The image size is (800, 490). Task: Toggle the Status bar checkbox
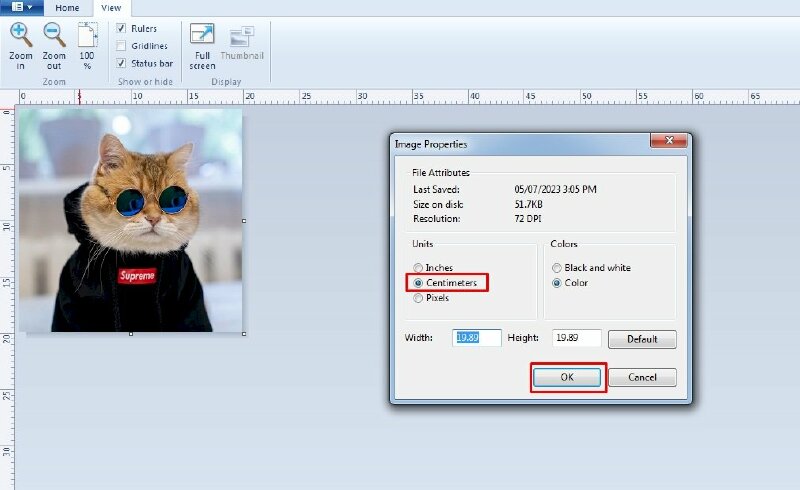tap(121, 63)
